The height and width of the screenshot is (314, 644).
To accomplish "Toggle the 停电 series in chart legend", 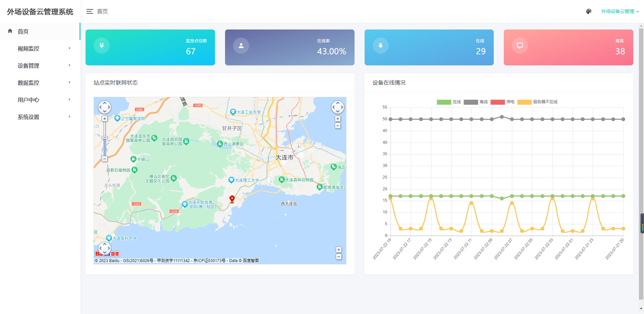I will pyautogui.click(x=502, y=102).
